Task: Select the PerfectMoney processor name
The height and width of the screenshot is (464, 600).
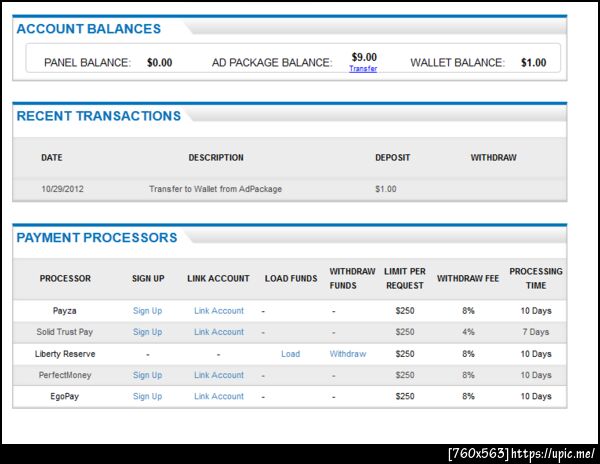Action: point(65,375)
